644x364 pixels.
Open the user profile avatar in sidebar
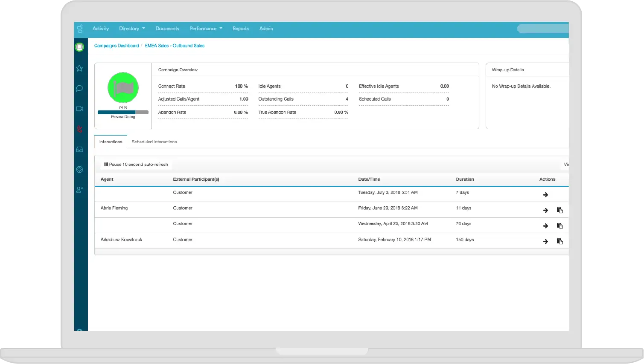tap(79, 47)
